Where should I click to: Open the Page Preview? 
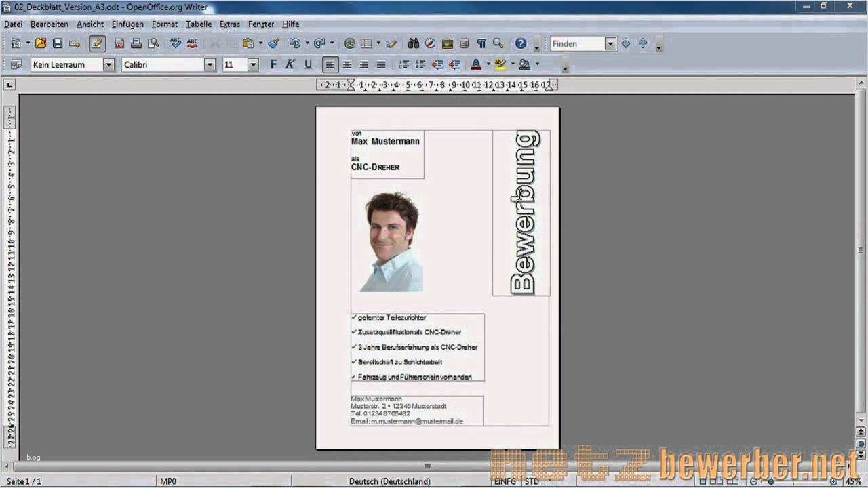point(155,43)
